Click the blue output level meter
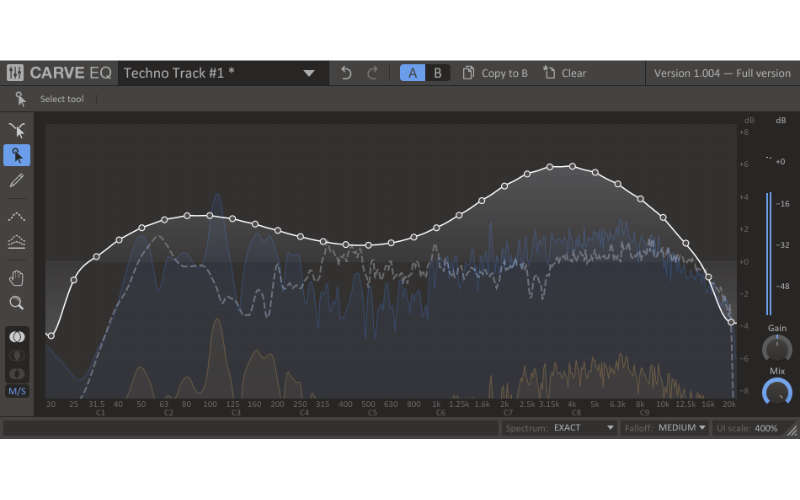This screenshot has height=500, width=800. pos(768,254)
